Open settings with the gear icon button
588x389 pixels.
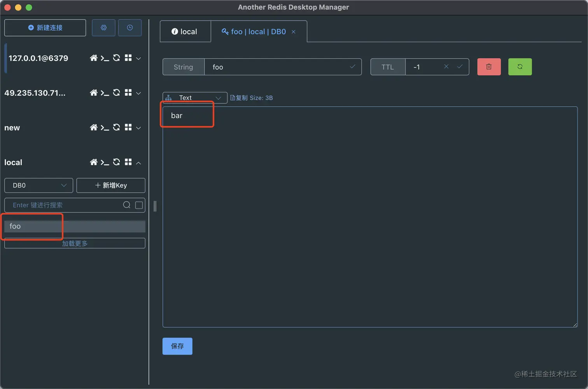point(103,28)
